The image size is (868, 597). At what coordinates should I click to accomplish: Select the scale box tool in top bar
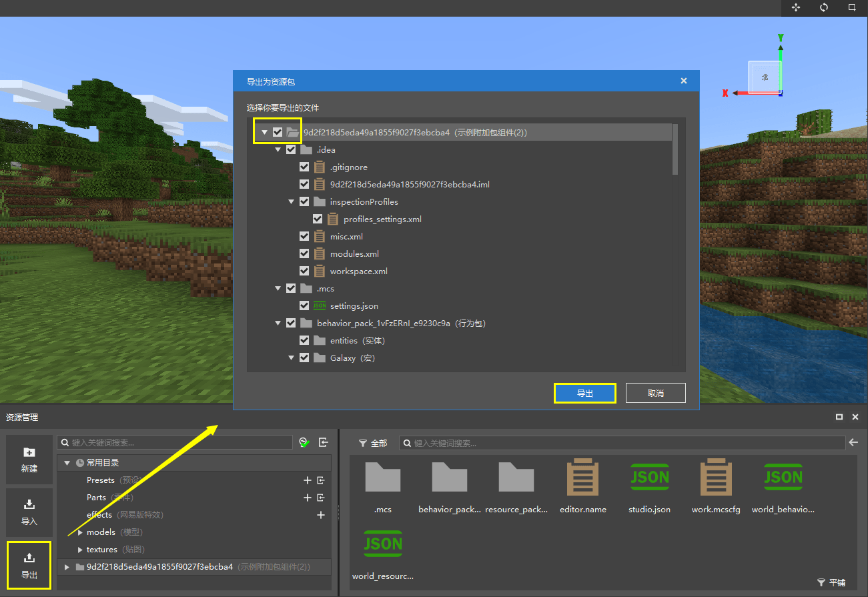click(x=852, y=7)
